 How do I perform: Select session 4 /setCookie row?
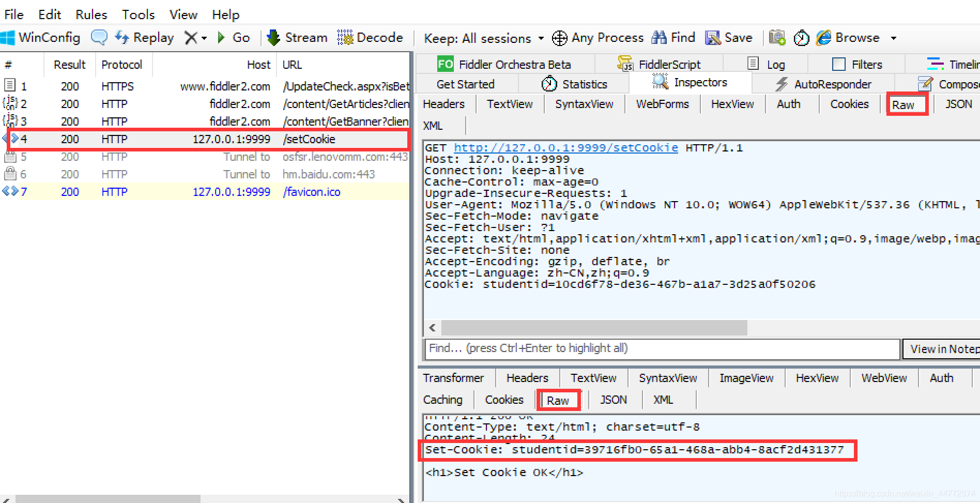(206, 139)
